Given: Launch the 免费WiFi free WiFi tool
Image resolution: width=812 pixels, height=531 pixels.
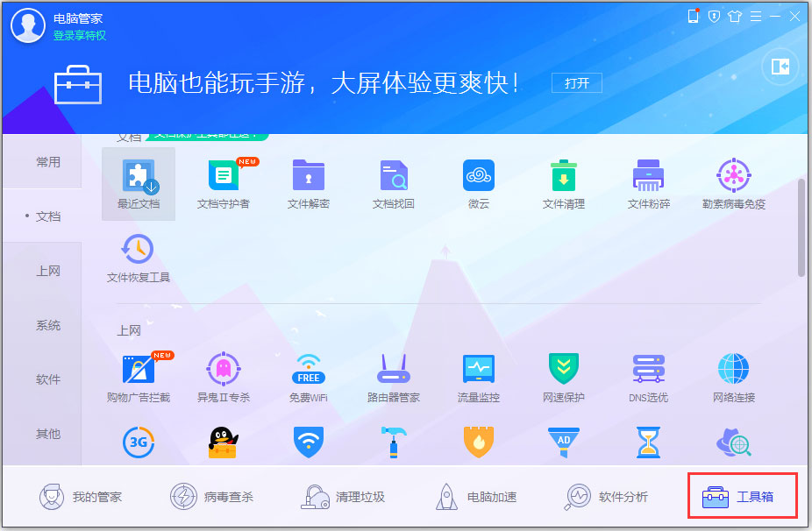Looking at the screenshot, I should click(308, 375).
